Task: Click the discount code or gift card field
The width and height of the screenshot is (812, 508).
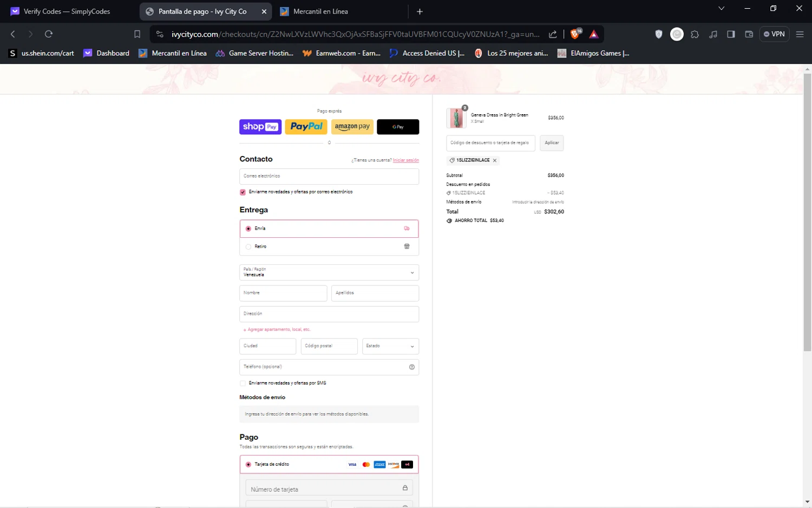Action: point(490,143)
